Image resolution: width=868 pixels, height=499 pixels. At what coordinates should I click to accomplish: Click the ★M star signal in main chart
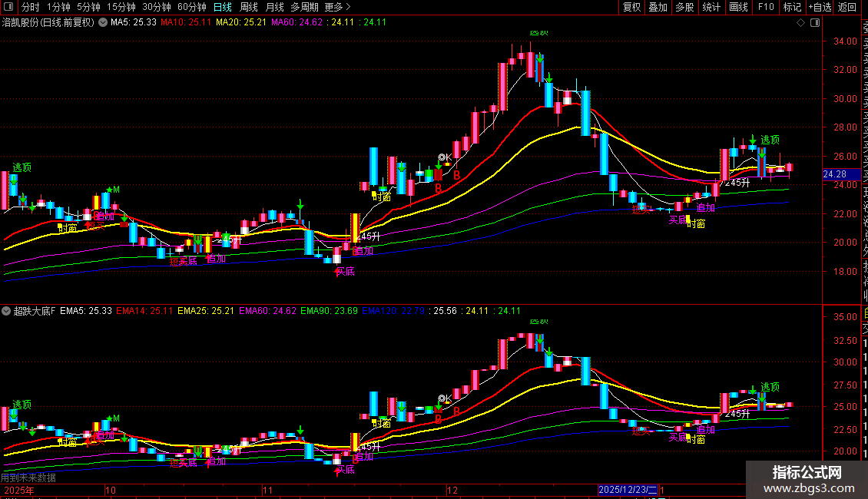(x=113, y=190)
